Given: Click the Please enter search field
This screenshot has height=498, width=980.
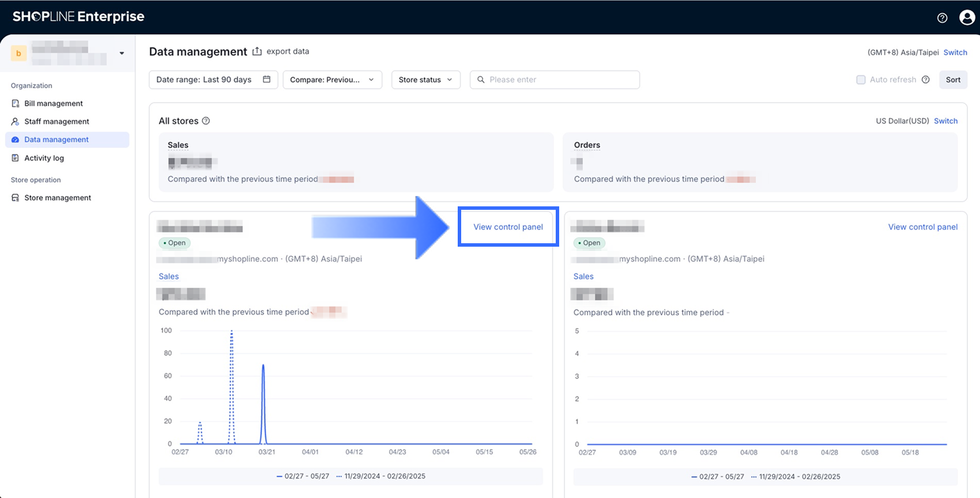Looking at the screenshot, I should coord(559,80).
